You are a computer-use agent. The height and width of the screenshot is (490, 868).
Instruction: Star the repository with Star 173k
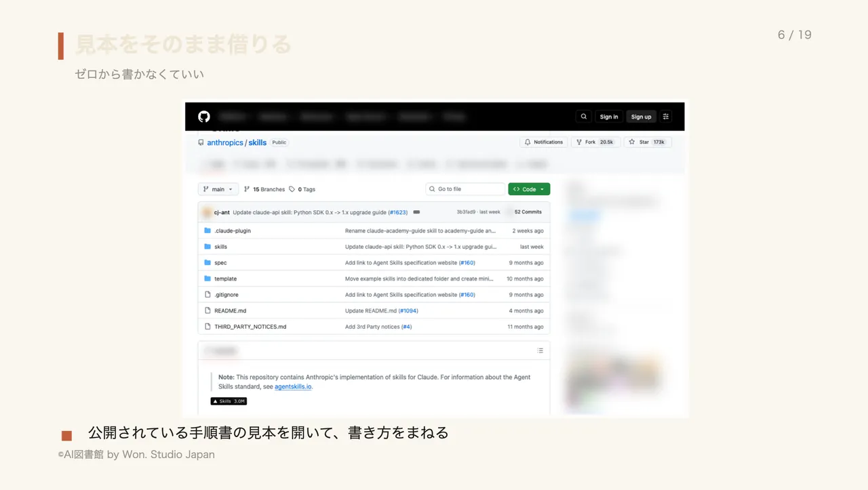pos(647,142)
